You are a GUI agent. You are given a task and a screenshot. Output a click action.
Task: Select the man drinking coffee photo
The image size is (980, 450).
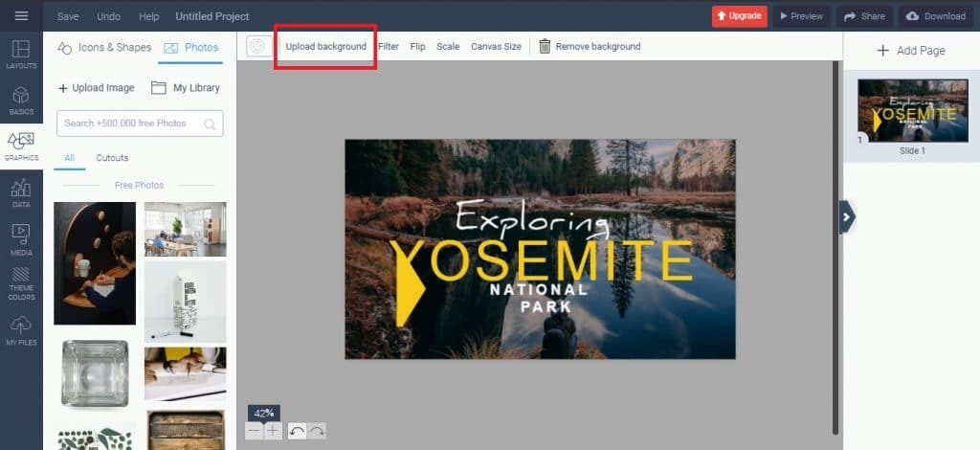(x=95, y=263)
